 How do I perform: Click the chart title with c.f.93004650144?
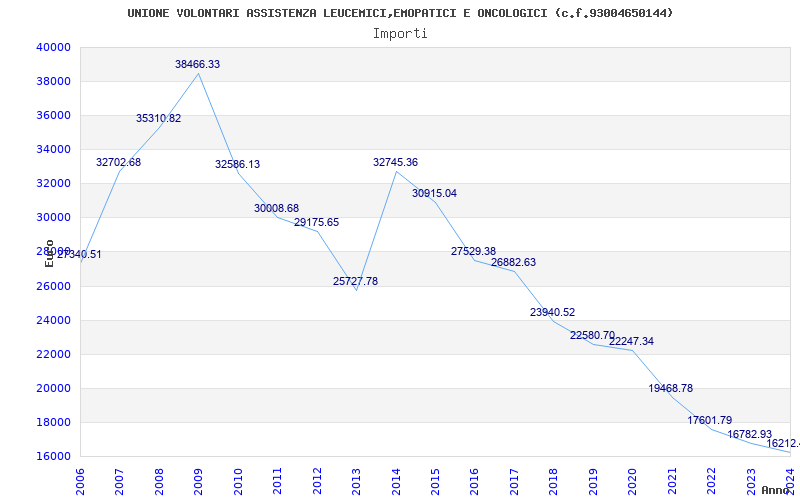[401, 13]
